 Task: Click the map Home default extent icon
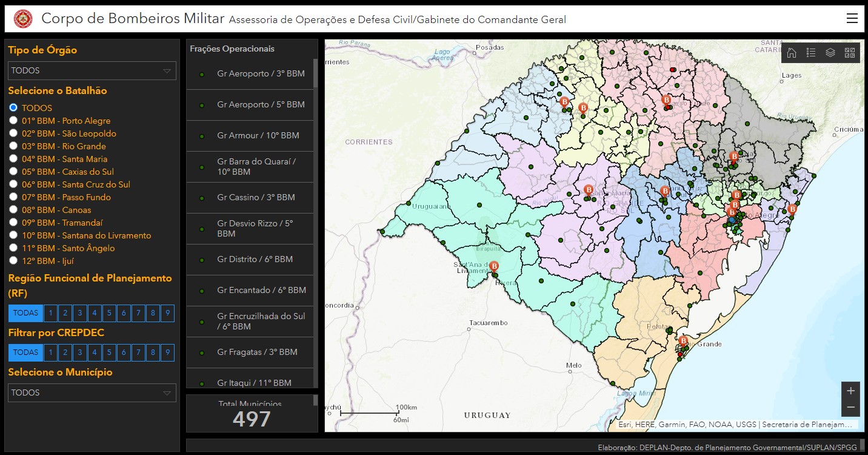coord(792,53)
